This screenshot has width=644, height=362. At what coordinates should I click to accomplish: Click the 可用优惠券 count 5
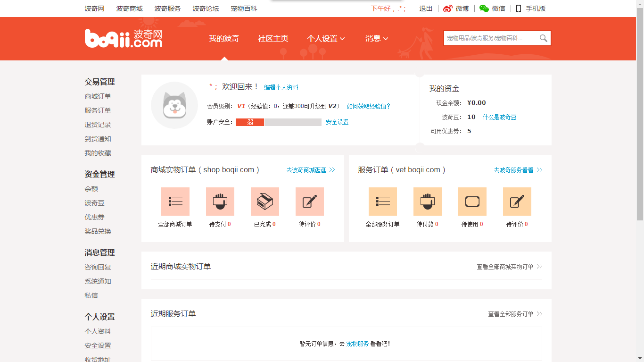click(x=469, y=131)
